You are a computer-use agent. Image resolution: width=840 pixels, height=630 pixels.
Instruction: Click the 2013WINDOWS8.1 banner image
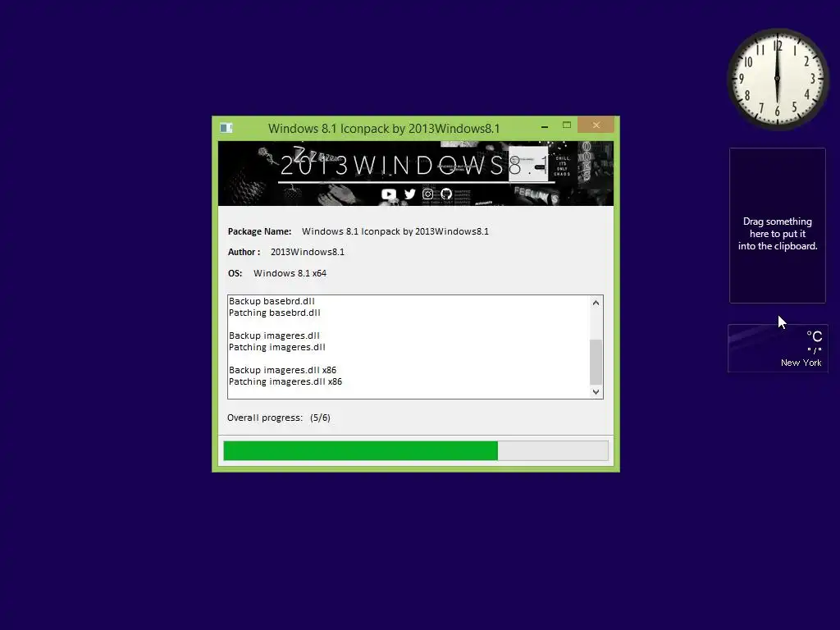(x=416, y=174)
